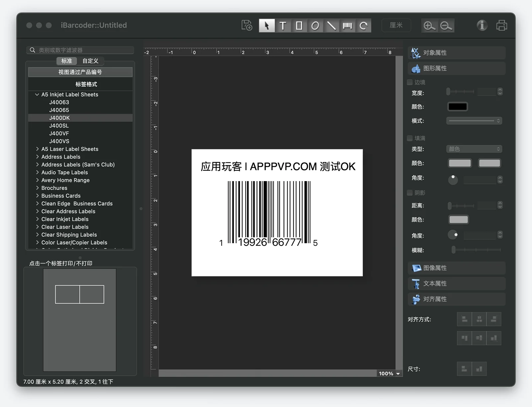Select the barcode on the canvas

point(269,214)
